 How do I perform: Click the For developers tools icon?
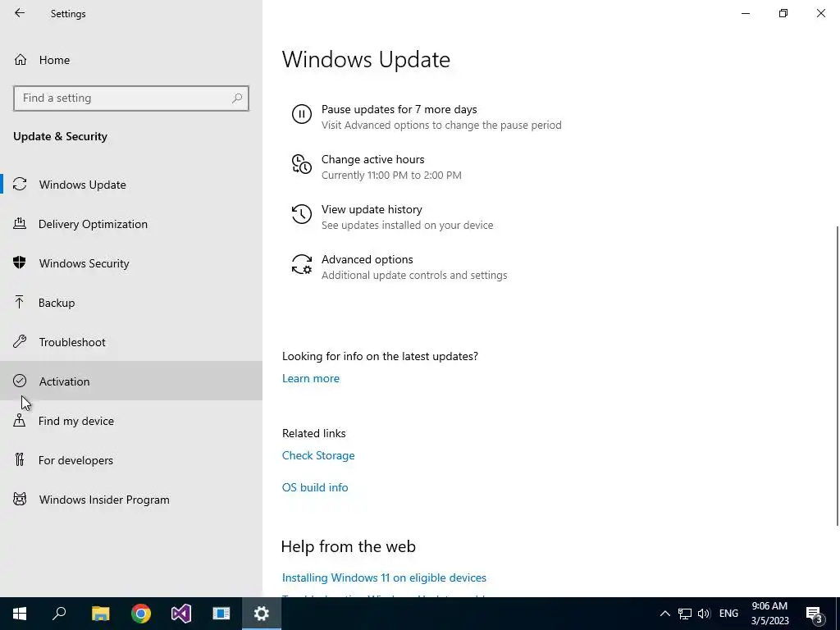[20, 459]
